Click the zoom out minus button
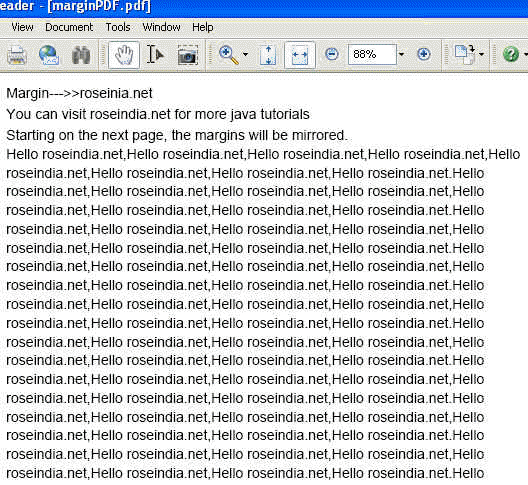The image size is (528, 485). point(332,54)
